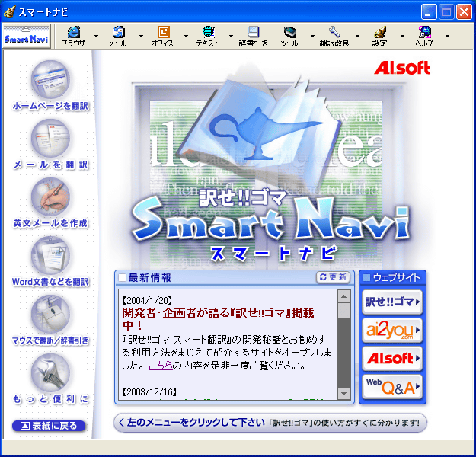Minimize the スマートナビ window
The image size is (476, 457).
click(x=429, y=12)
